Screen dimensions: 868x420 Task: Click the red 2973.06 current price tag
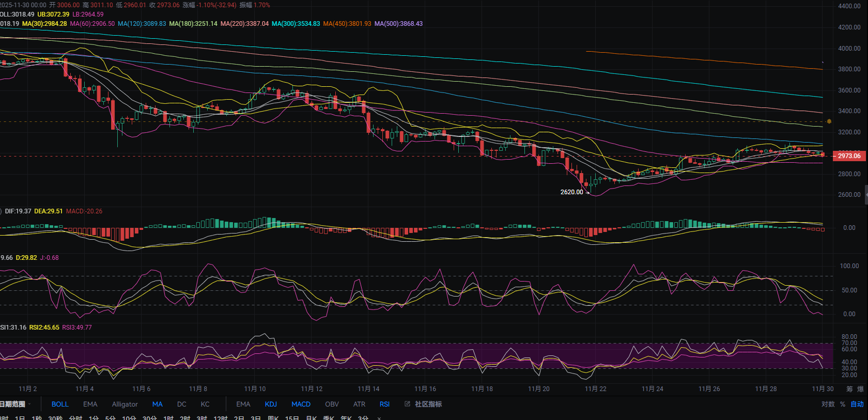pyautogui.click(x=849, y=155)
